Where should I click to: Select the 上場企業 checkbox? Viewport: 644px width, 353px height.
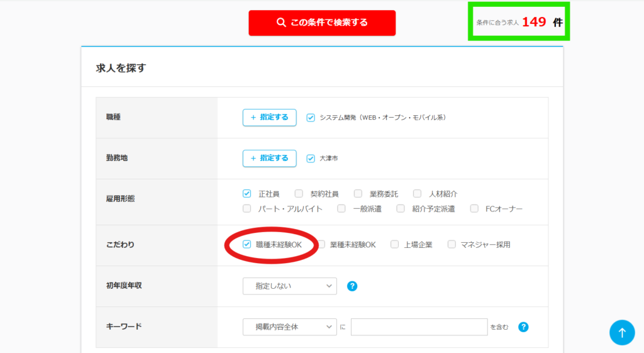click(395, 245)
